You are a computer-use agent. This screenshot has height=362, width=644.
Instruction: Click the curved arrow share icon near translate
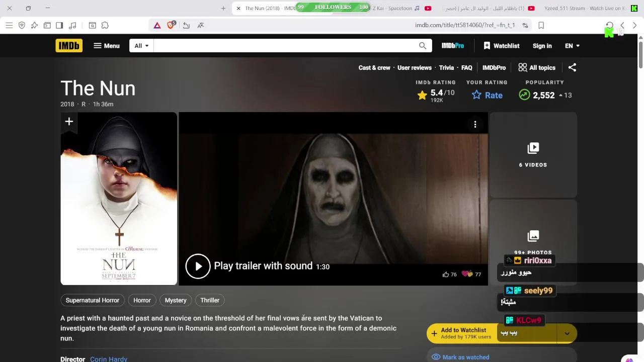click(186, 25)
